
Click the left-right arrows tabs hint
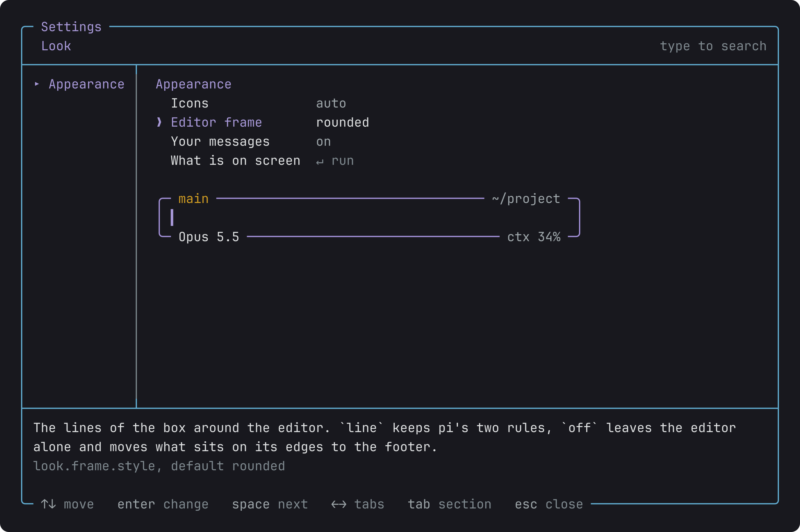358,504
